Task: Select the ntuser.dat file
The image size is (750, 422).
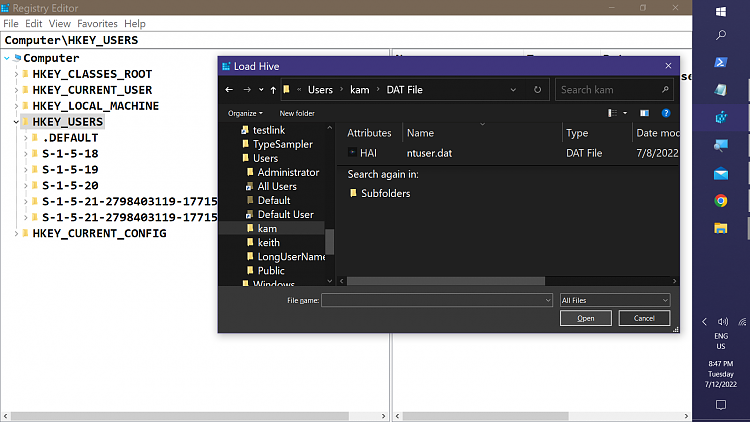Action: click(430, 151)
